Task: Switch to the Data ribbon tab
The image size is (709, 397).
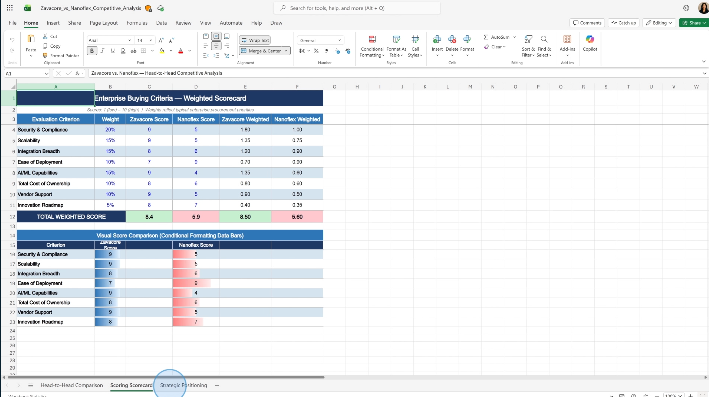Action: (x=161, y=23)
